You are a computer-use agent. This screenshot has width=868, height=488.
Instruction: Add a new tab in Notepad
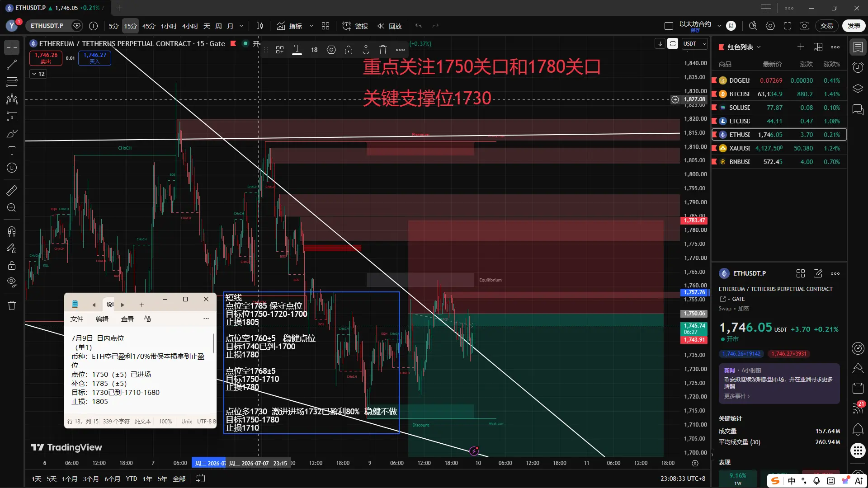[x=142, y=305]
